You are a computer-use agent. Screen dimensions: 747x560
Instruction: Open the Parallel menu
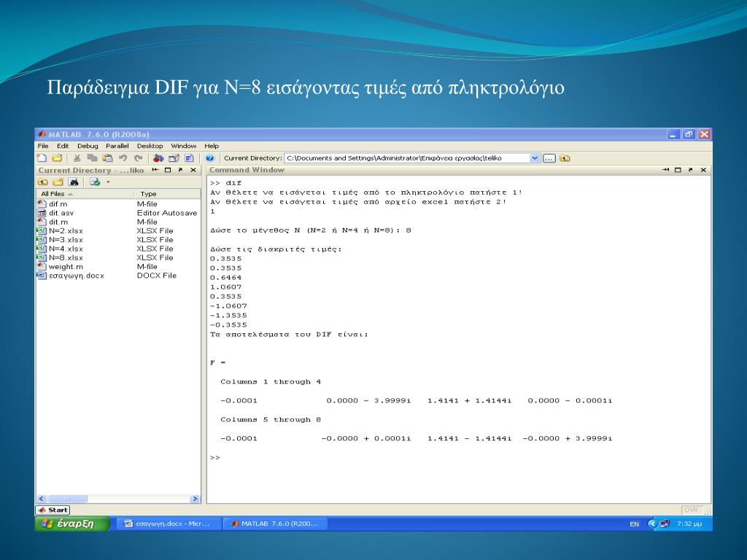pos(117,146)
